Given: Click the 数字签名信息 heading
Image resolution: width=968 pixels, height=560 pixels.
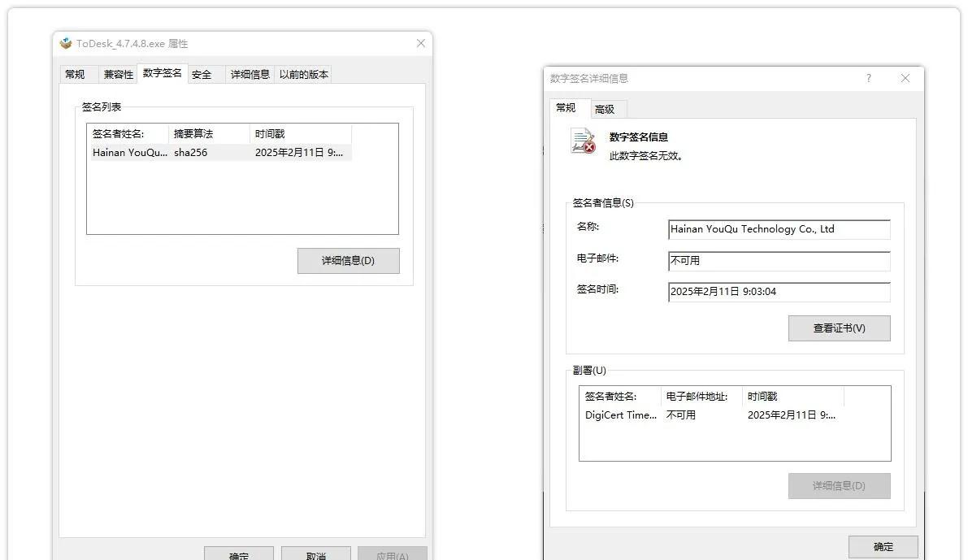Looking at the screenshot, I should (x=638, y=137).
